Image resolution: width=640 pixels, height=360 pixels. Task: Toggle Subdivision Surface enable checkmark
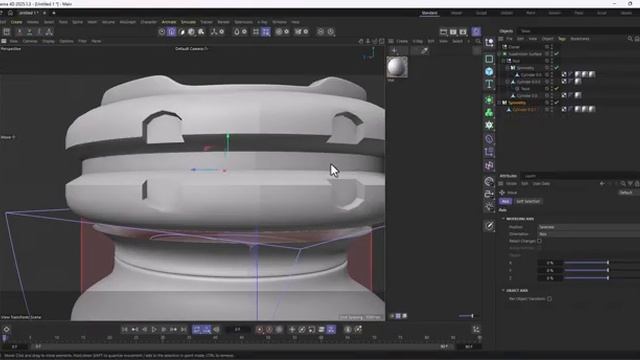[x=556, y=54]
